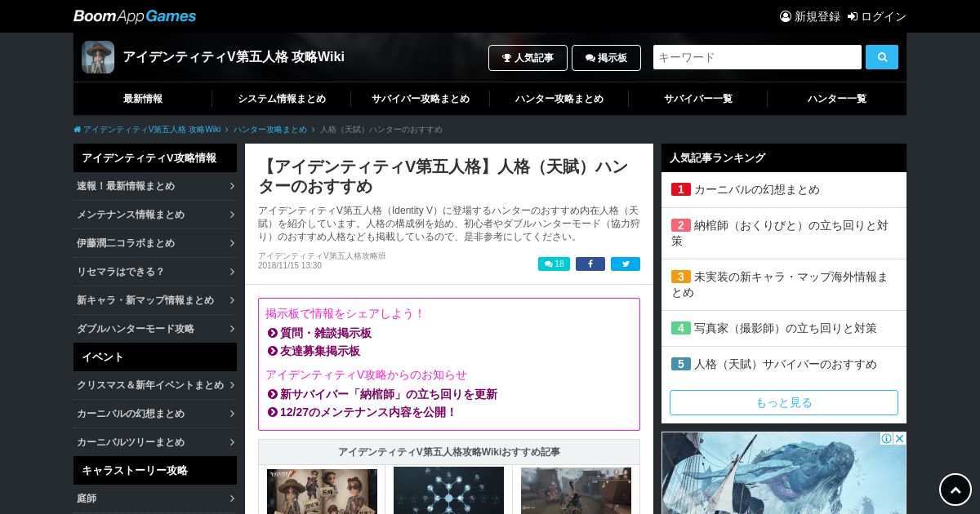The image size is (980, 514).
Task: Open ranking 3 未実装の新キャラ・マップ海外情報まとめ
Action: [x=784, y=285]
